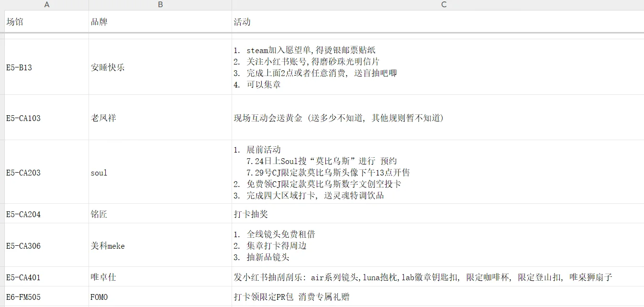Viewport: 644px width, 307px height.
Task: Click the 场馆 header cell
Action: pyautogui.click(x=46, y=22)
